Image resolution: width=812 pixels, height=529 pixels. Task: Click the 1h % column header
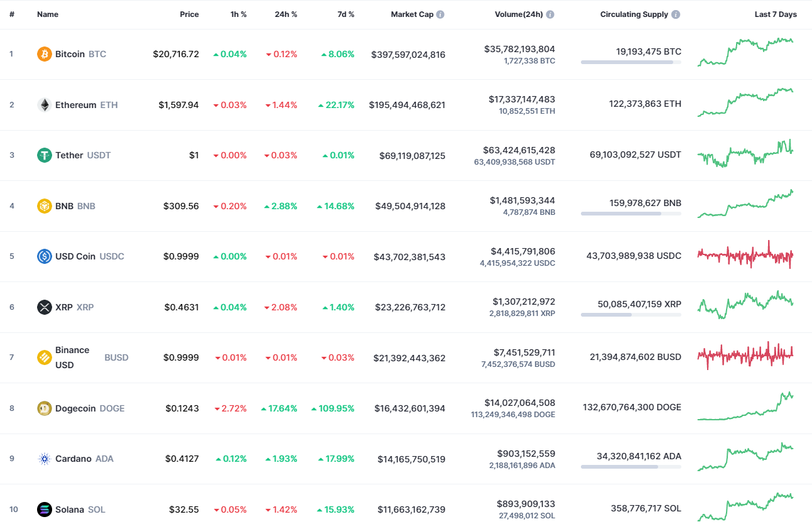(x=239, y=14)
